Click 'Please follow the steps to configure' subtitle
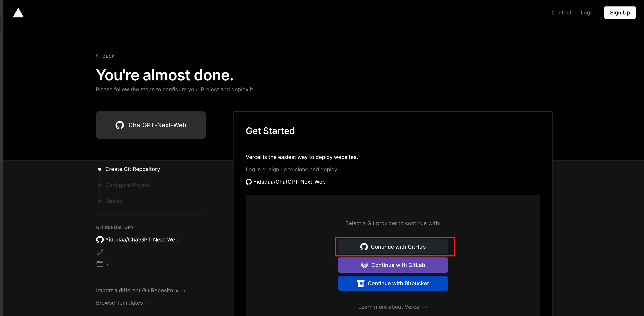Viewport: 644px width, 316px height. (175, 89)
